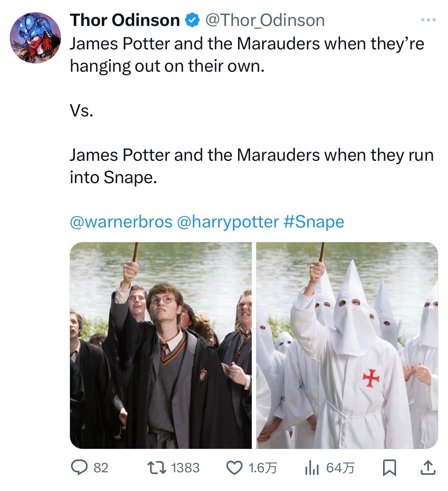448x491 pixels.
Task: Open the #Snape hashtag
Action: (x=314, y=222)
